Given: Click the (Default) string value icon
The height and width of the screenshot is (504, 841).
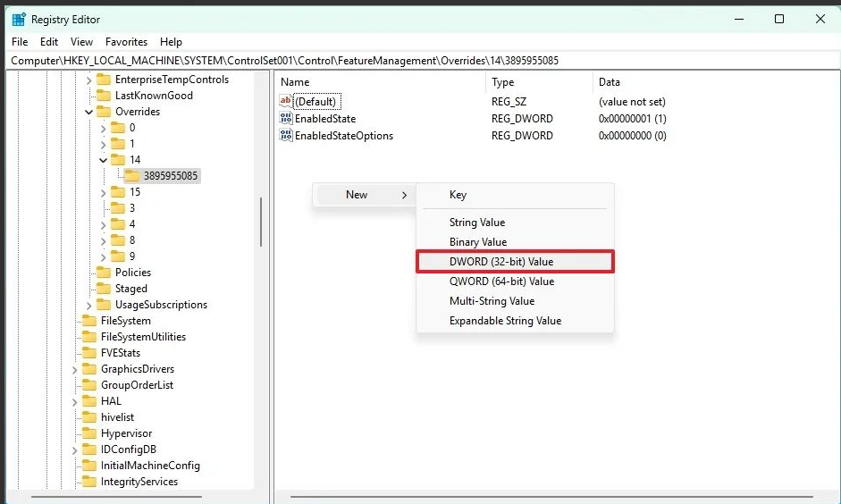Looking at the screenshot, I should point(286,102).
